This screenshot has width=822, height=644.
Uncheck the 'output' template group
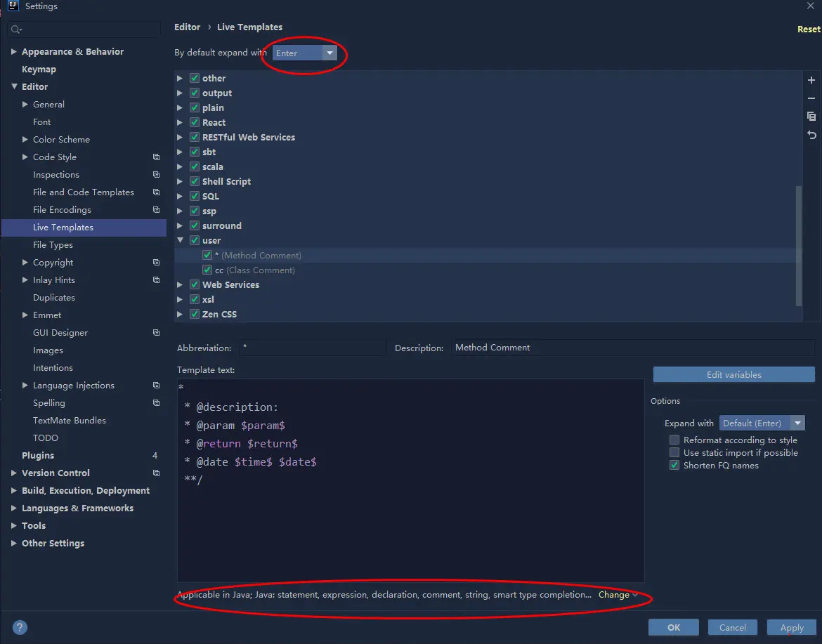click(x=195, y=93)
